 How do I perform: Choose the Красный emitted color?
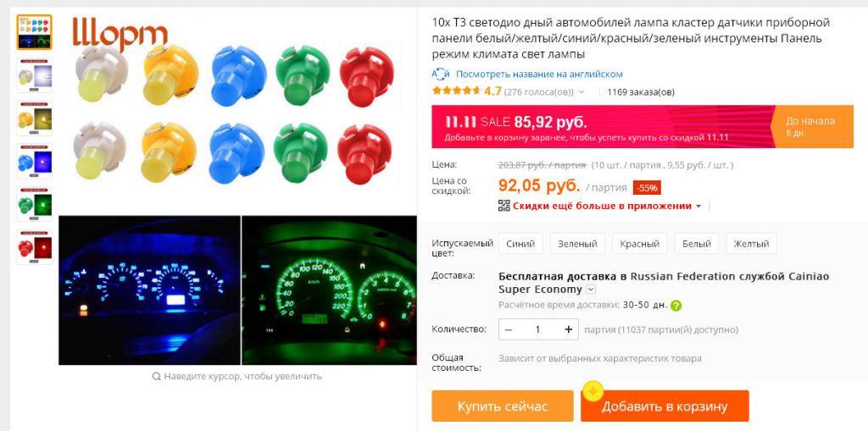(639, 243)
